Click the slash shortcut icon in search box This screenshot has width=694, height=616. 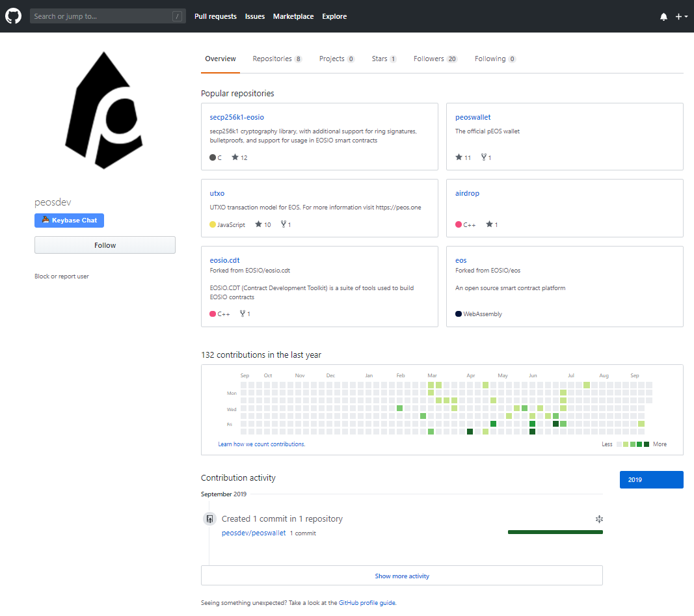177,16
